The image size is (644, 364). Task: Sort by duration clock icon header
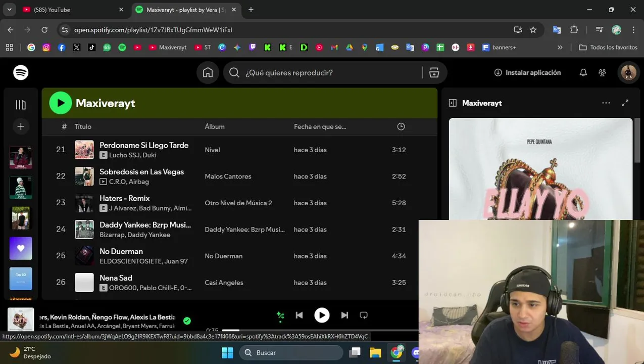401,126
